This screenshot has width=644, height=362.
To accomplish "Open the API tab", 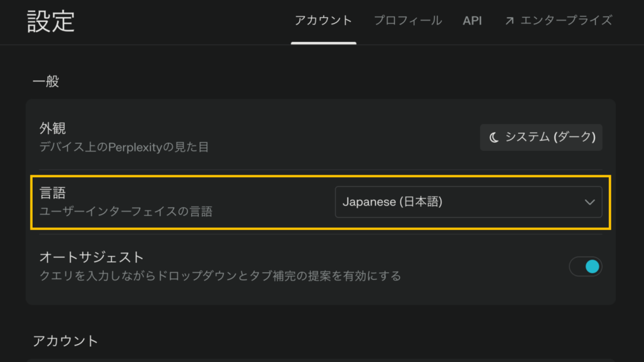I will point(472,19).
